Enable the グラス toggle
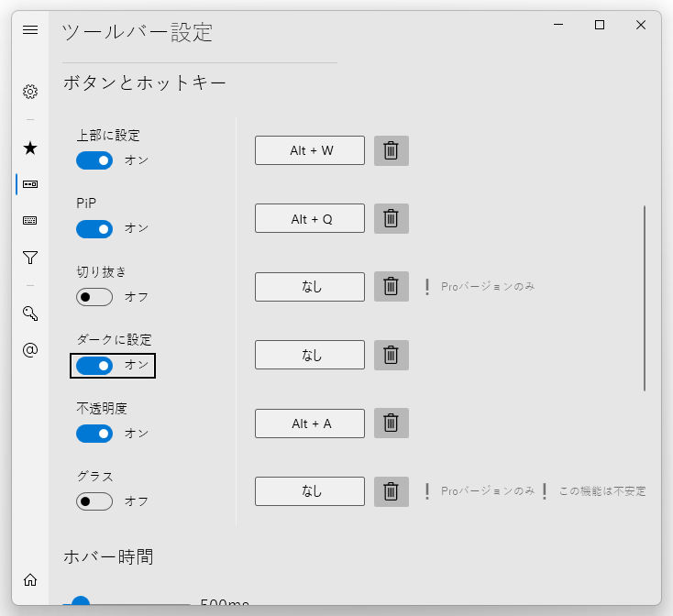673x616 pixels. pyautogui.click(x=94, y=501)
